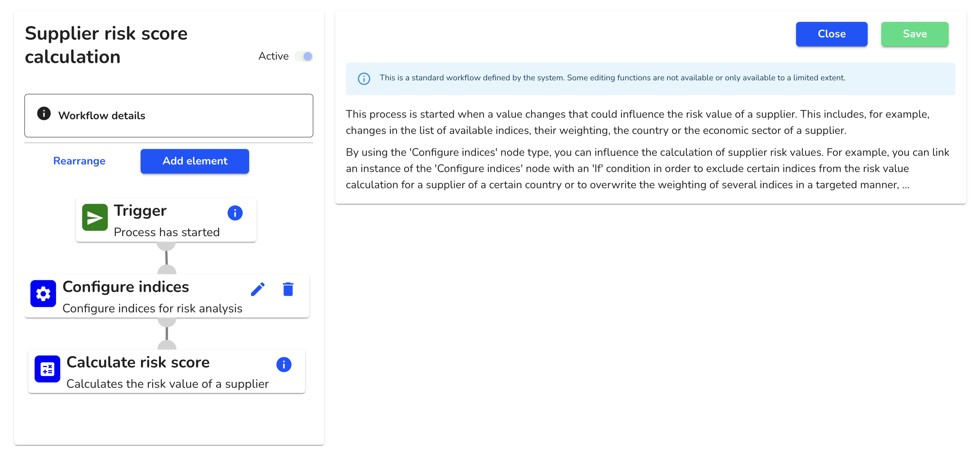Click the Rearrange link to reorder elements
The width and height of the screenshot is (980, 461).
pyautogui.click(x=79, y=161)
